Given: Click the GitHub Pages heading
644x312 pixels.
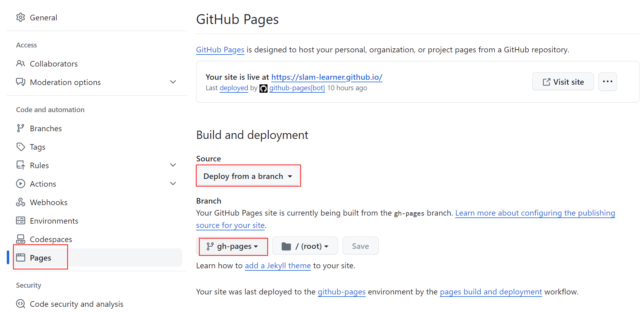Looking at the screenshot, I should click(x=237, y=19).
